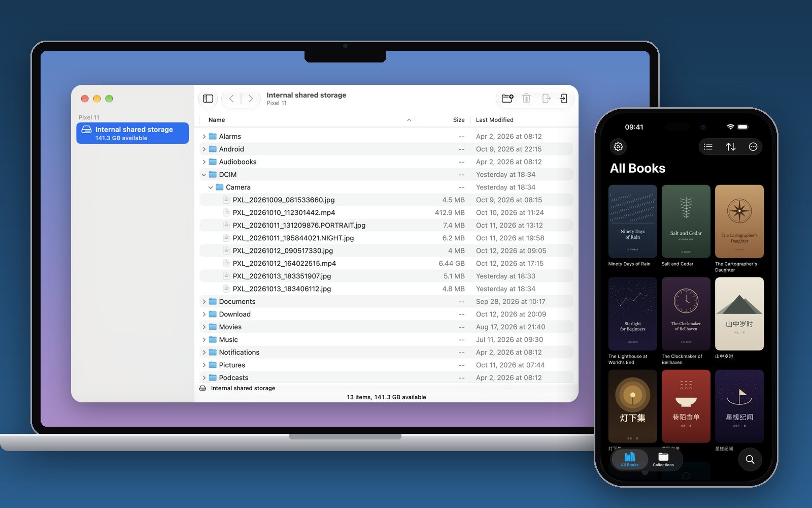The width and height of the screenshot is (812, 508).
Task: Collapse the Camera folder
Action: [x=211, y=187]
